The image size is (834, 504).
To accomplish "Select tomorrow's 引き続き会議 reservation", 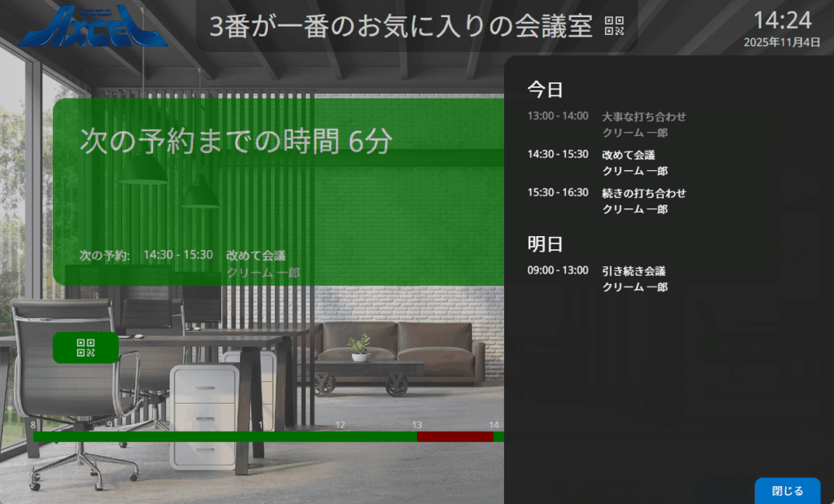I will [x=634, y=270].
